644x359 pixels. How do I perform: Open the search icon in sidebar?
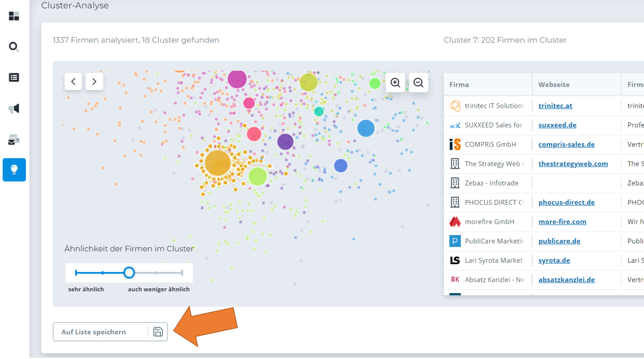(x=14, y=47)
